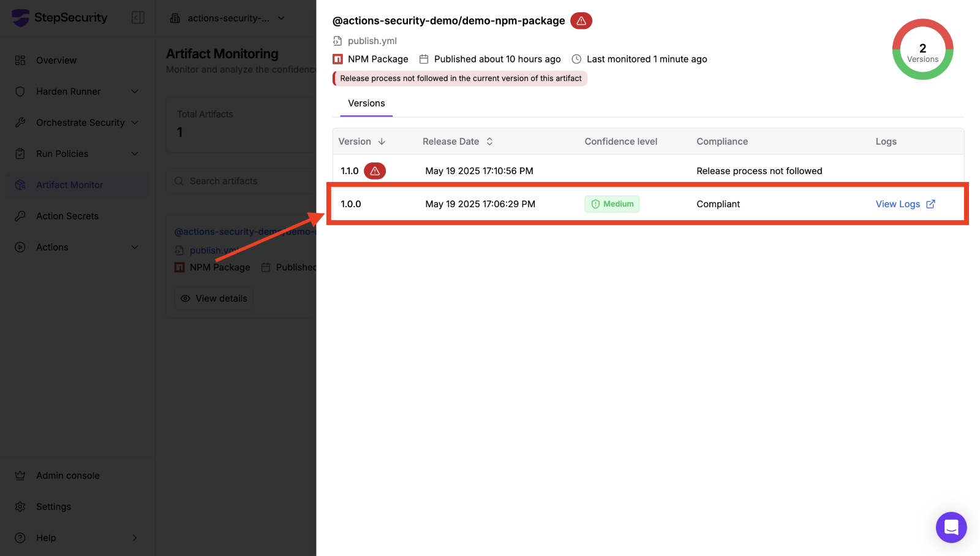Expand the Run Policies chevron
The image size is (980, 556).
(135, 154)
